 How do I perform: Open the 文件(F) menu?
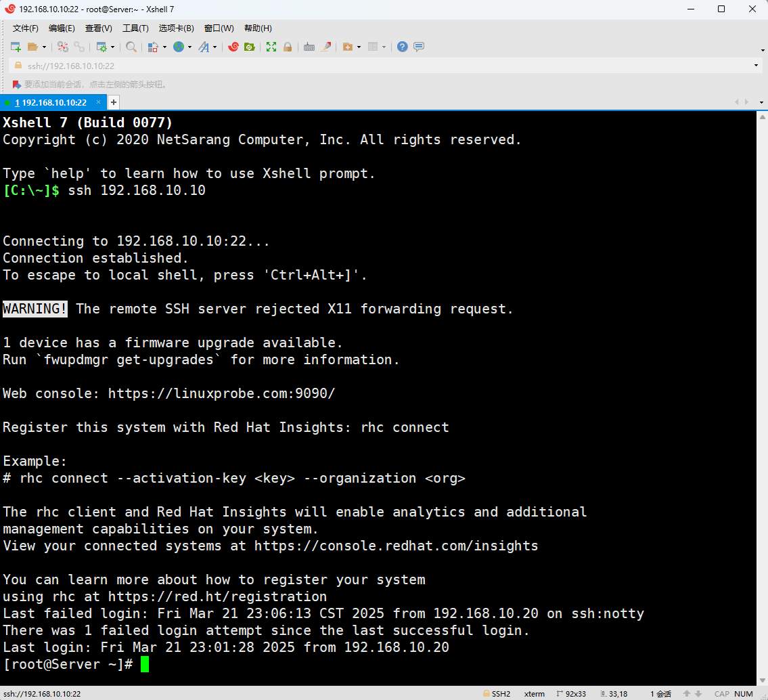click(26, 28)
